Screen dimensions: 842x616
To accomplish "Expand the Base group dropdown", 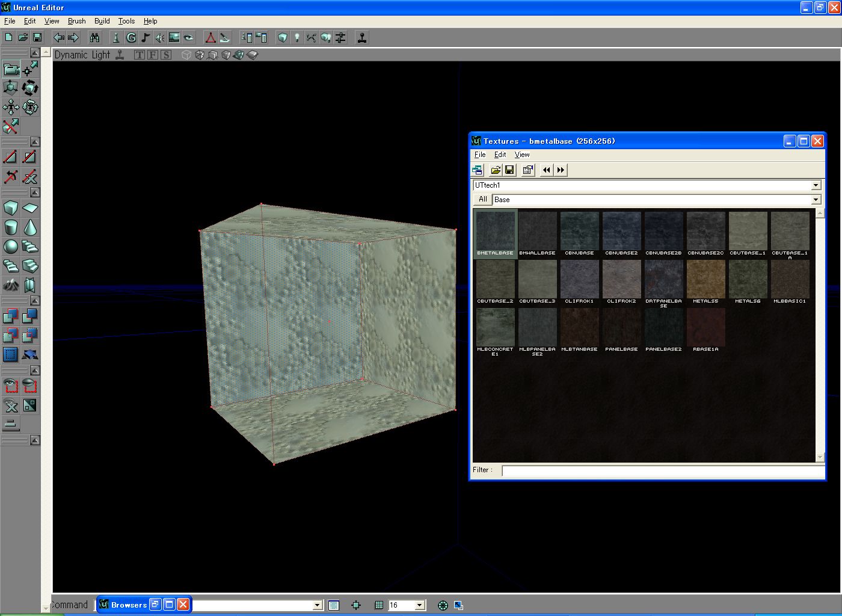I will (x=816, y=200).
